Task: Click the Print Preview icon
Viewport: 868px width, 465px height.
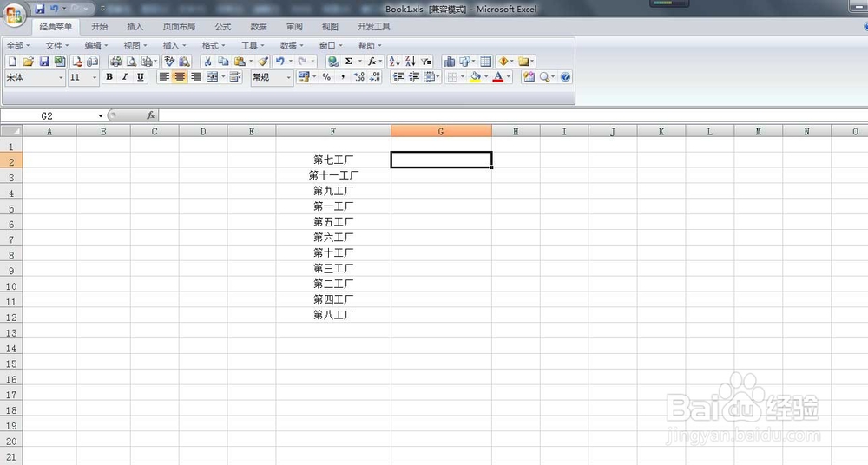Action: pyautogui.click(x=131, y=62)
